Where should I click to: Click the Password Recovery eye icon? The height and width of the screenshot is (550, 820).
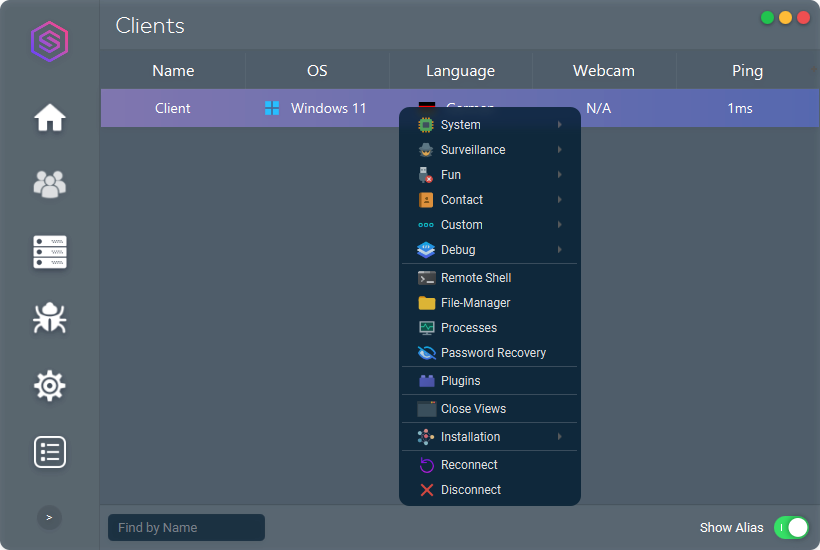coord(426,353)
